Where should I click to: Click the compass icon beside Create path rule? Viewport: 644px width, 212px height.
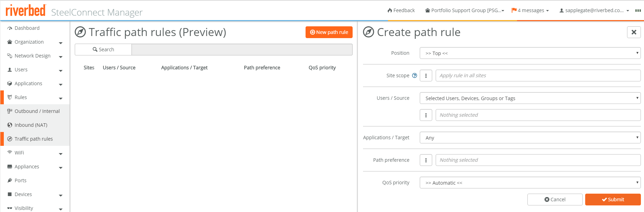coord(369,32)
